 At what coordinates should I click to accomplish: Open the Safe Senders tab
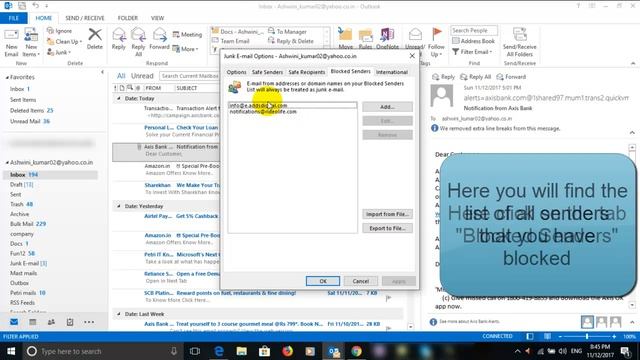[267, 72]
